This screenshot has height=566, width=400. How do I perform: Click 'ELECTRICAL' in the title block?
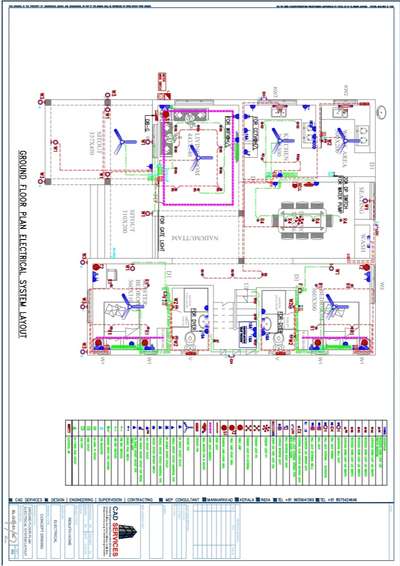point(56,531)
